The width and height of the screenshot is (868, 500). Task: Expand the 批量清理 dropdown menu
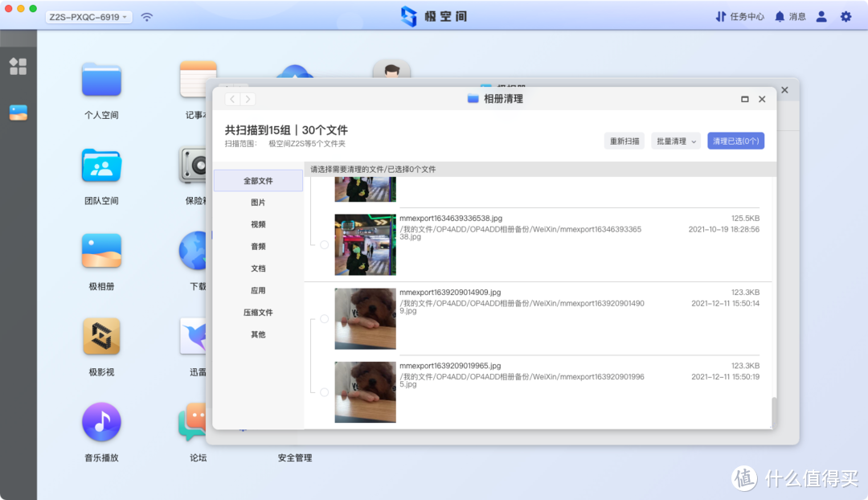pos(675,141)
